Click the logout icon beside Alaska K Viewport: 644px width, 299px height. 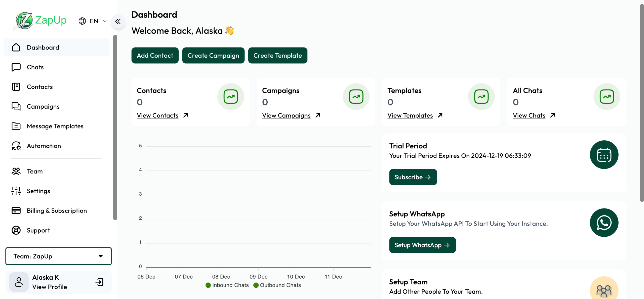click(x=99, y=282)
